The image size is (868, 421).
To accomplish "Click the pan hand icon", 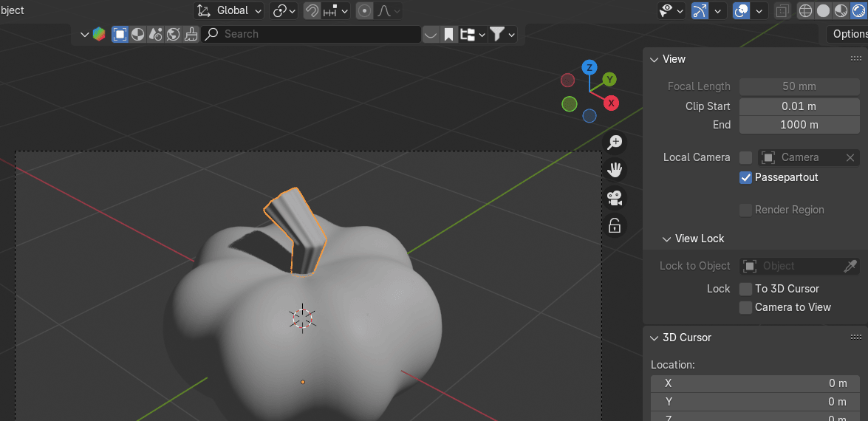I will pyautogui.click(x=615, y=170).
